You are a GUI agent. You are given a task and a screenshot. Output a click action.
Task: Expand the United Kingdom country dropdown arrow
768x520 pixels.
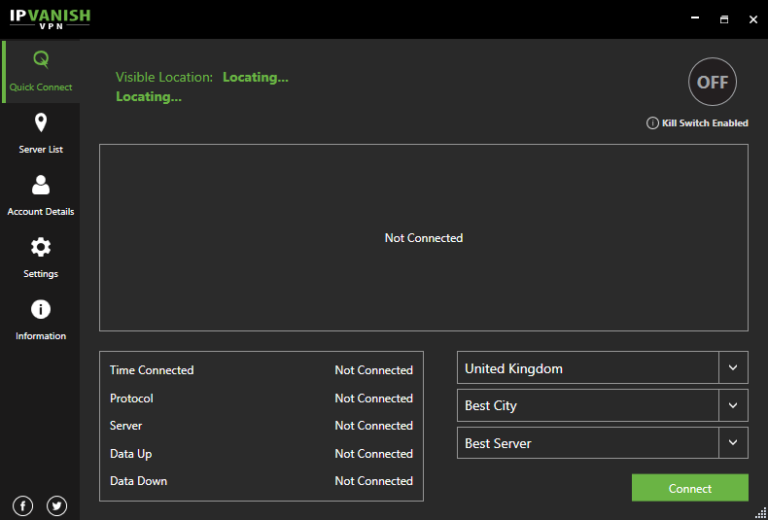pos(733,367)
